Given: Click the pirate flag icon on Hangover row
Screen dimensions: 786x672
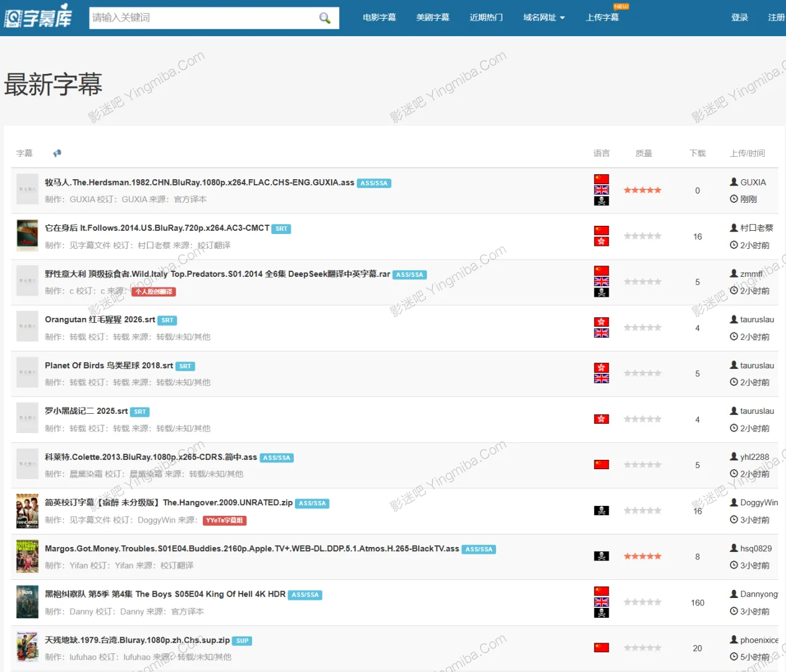Looking at the screenshot, I should pos(601,511).
